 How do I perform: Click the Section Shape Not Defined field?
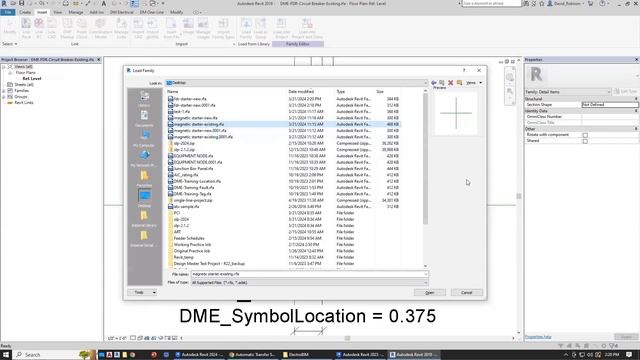click(609, 104)
